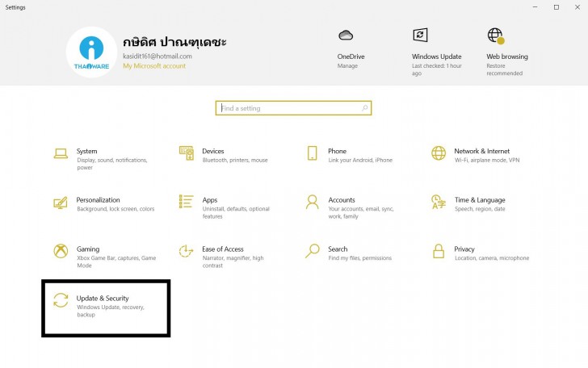Open the My Microsoft account link

pyautogui.click(x=154, y=66)
